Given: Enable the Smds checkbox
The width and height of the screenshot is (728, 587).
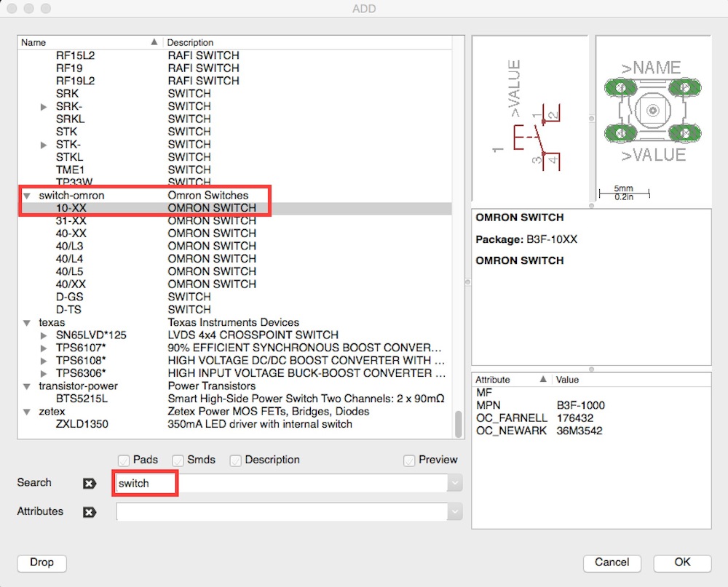Looking at the screenshot, I should pyautogui.click(x=178, y=460).
